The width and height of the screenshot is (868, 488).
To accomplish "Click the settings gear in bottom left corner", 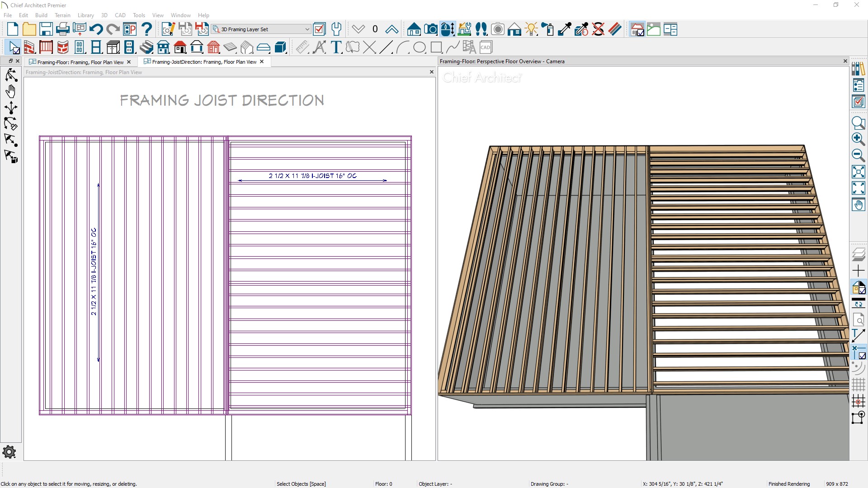I will (x=9, y=452).
